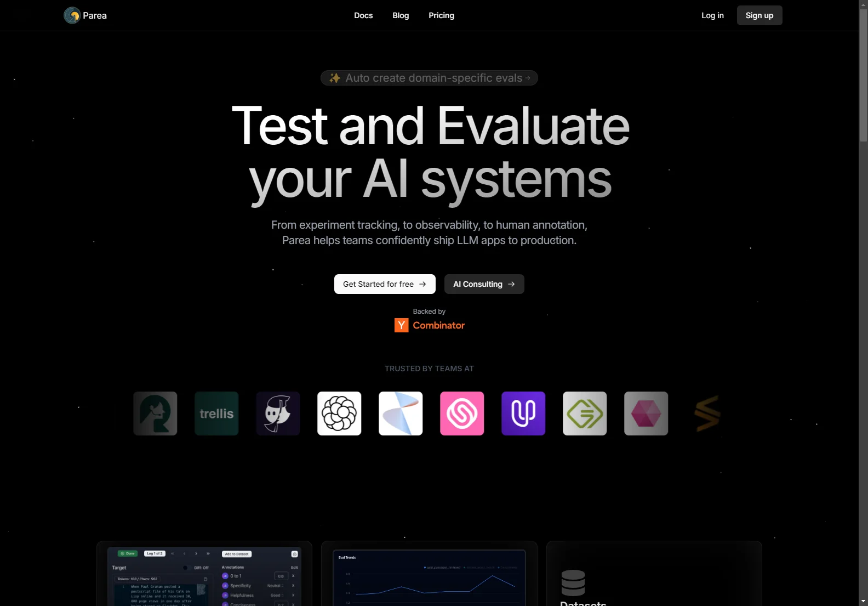Click the page vertical scrollbar thumb
The width and height of the screenshot is (868, 606).
pos(864,76)
